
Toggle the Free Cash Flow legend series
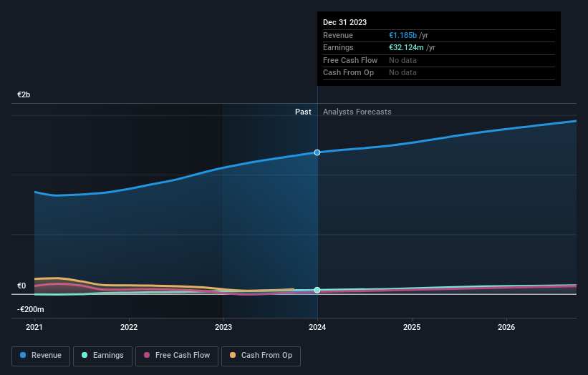pos(177,356)
